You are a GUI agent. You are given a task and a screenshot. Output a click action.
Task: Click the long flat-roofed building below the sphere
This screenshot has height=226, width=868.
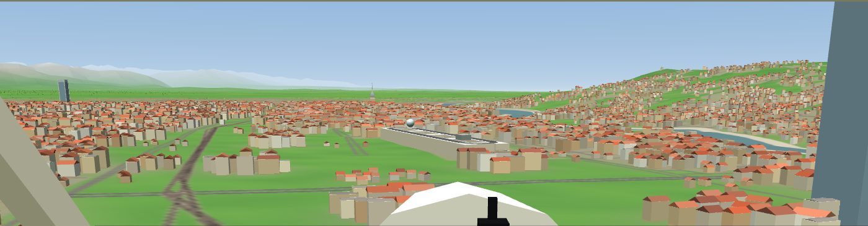[444, 142]
